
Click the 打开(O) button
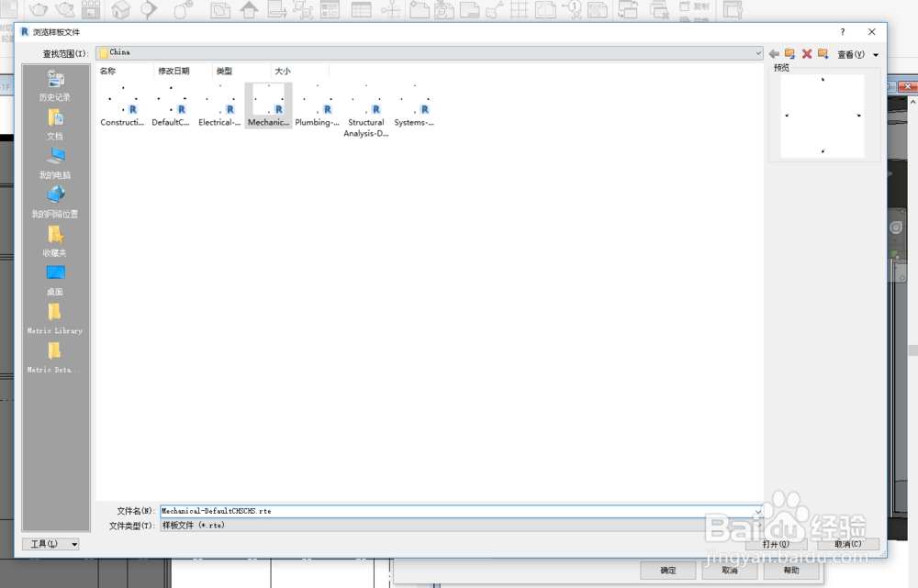coord(776,543)
